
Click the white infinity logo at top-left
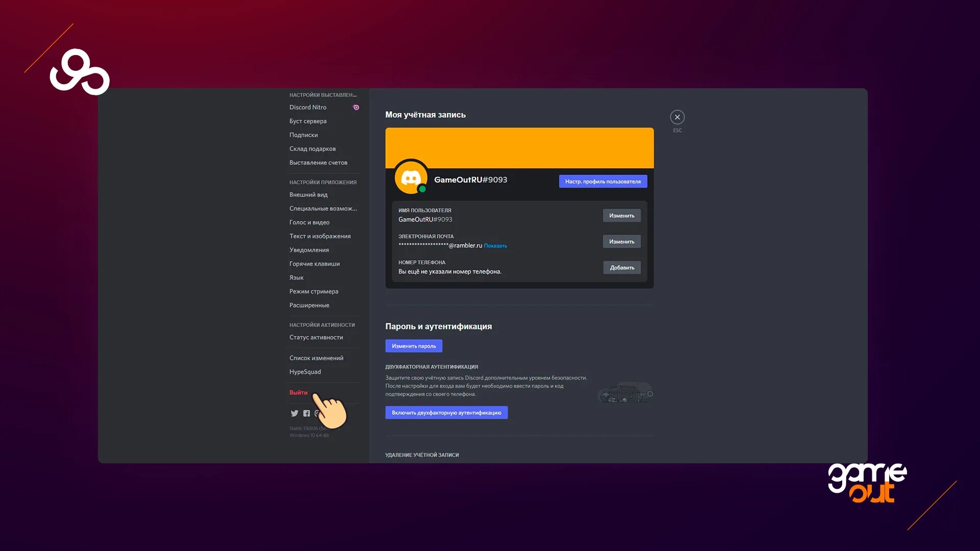click(80, 72)
